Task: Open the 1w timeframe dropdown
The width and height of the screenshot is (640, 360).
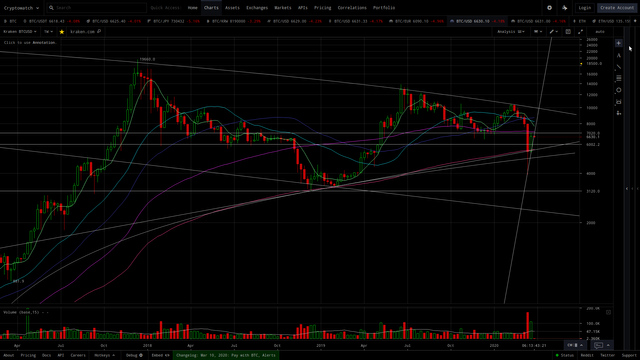Action: click(48, 31)
